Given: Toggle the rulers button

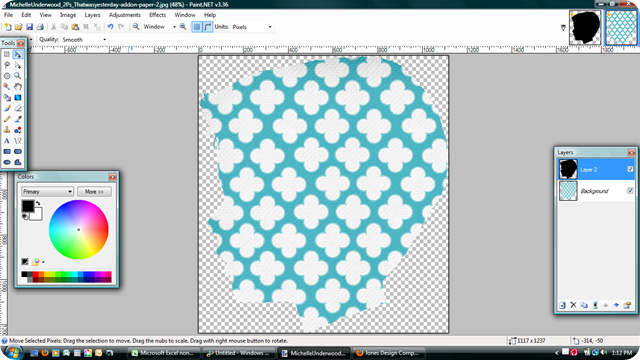Looking at the screenshot, I should (208, 27).
